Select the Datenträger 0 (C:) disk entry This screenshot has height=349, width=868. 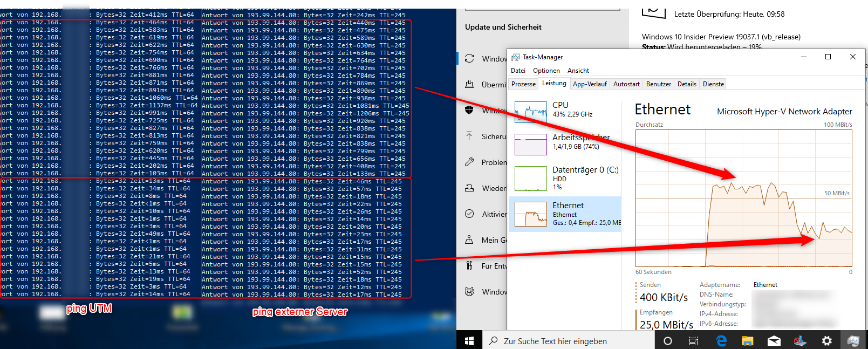point(565,178)
